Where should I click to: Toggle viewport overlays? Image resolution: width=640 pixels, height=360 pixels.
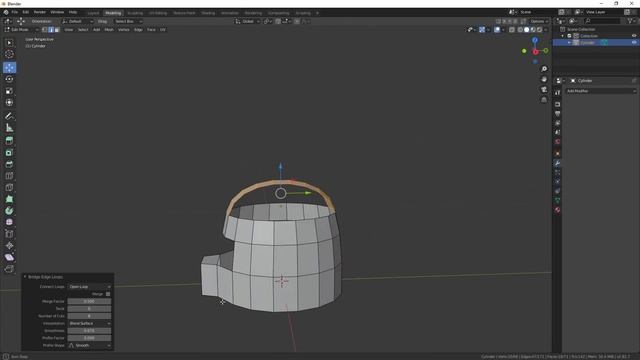(497, 30)
